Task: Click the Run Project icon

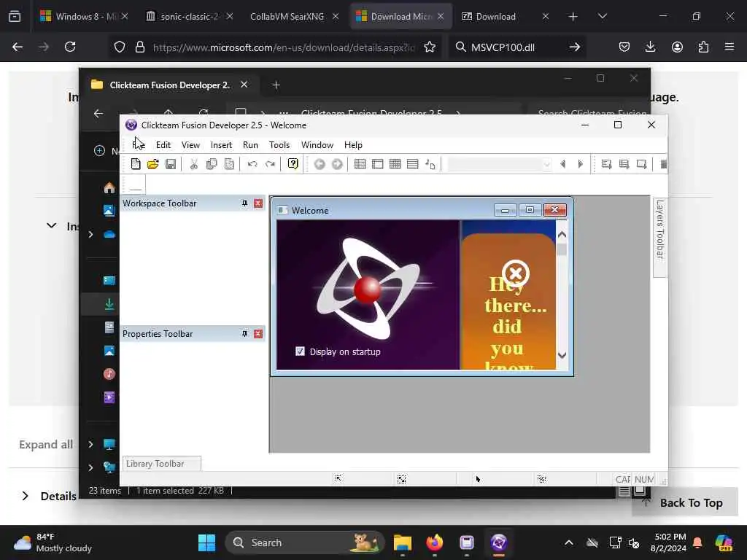Action: point(606,164)
